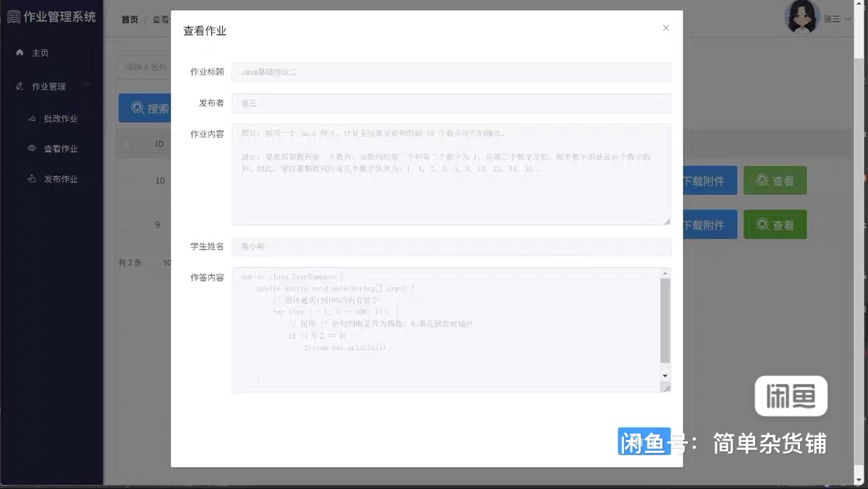Collapse the 作业管理 sidebar submenu
The width and height of the screenshot is (868, 489).
(88, 86)
